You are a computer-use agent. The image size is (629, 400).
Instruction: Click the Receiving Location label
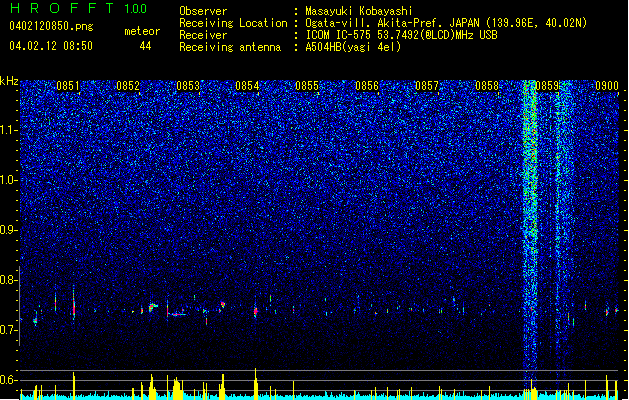[233, 23]
